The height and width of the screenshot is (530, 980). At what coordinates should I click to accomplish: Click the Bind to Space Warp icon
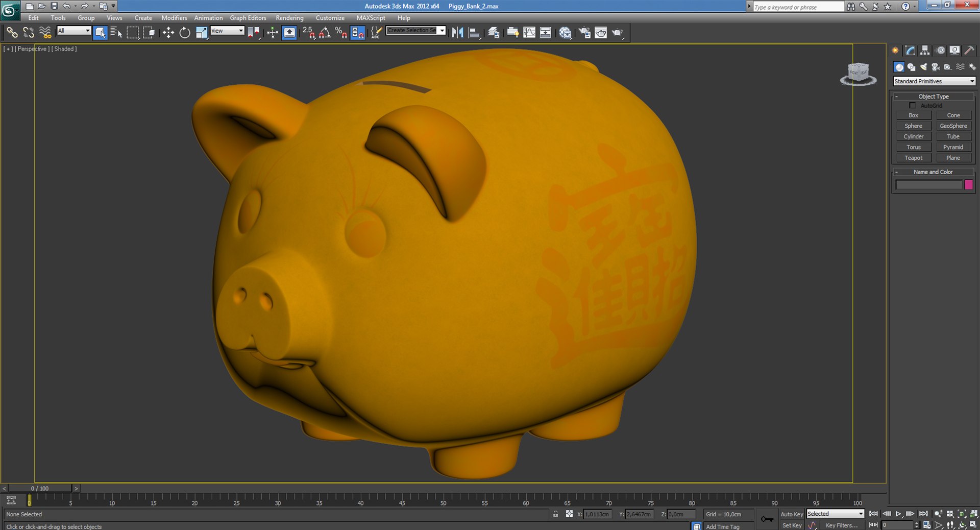pos(45,33)
